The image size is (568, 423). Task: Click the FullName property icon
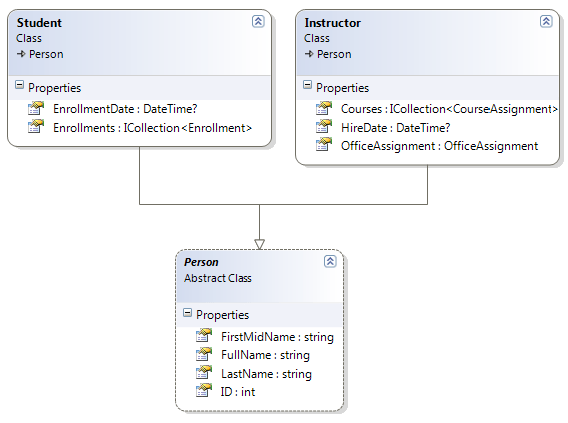click(204, 354)
